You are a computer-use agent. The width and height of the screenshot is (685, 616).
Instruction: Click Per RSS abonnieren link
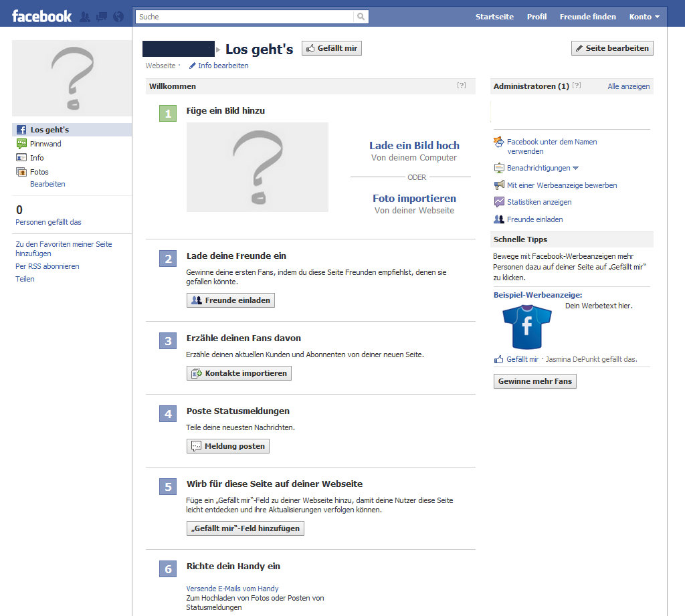[47, 266]
